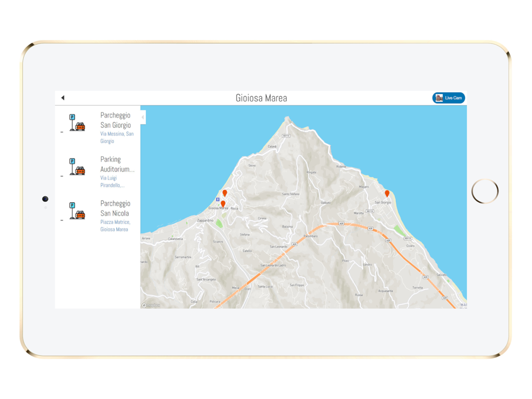
Task: Open the Mapbox logo attribution
Action: [151, 305]
